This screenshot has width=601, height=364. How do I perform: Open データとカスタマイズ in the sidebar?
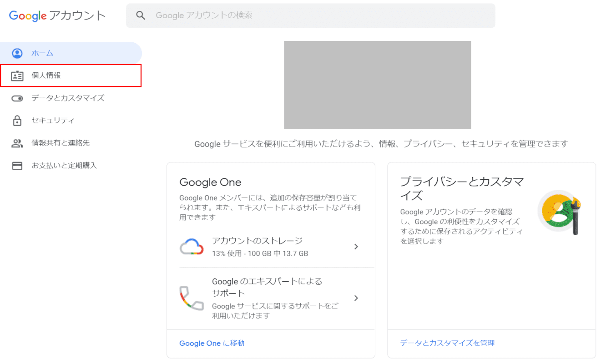71,98
